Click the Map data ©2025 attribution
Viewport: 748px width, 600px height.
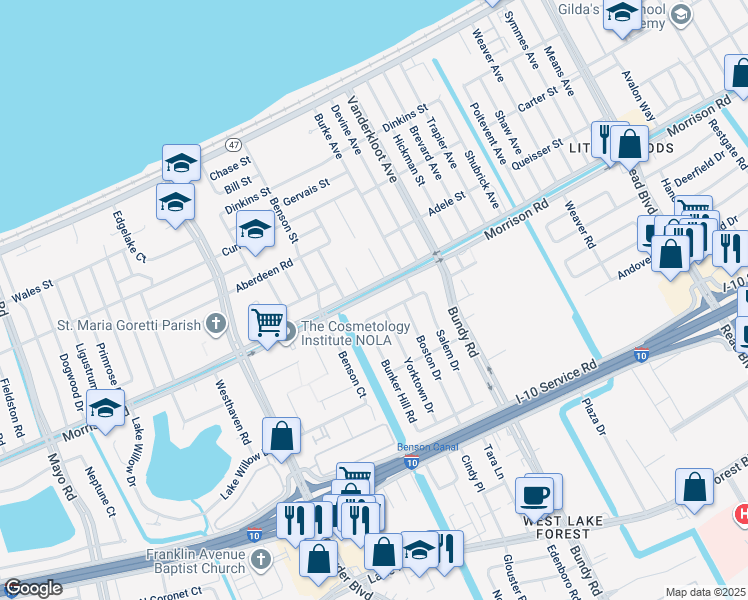pyautogui.click(x=706, y=592)
